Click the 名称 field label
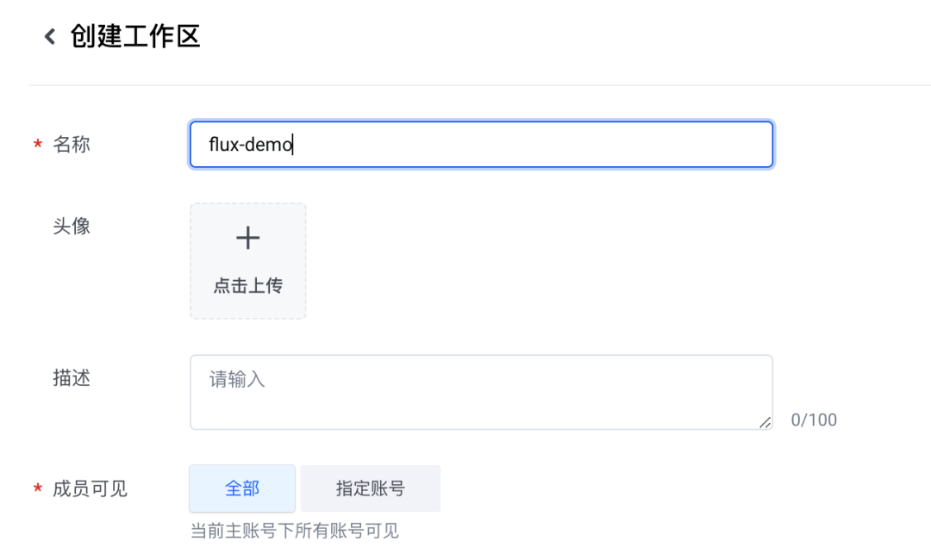 pos(72,145)
